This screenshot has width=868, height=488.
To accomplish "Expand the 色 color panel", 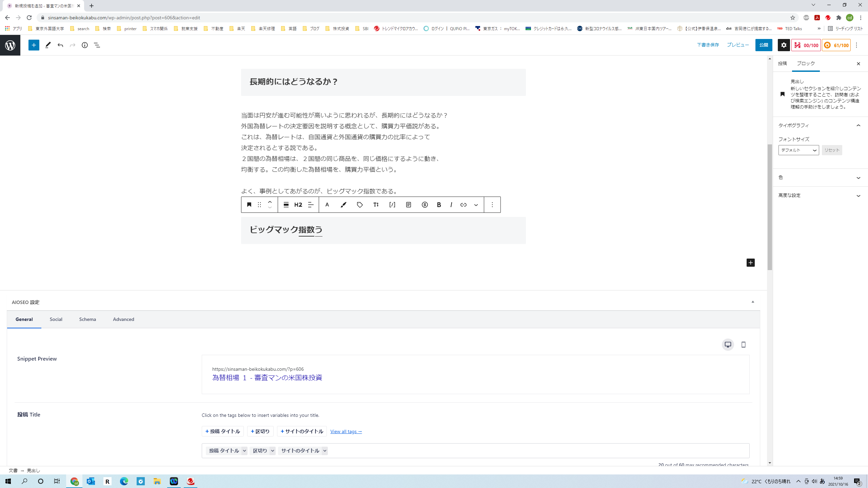I will pos(820,178).
